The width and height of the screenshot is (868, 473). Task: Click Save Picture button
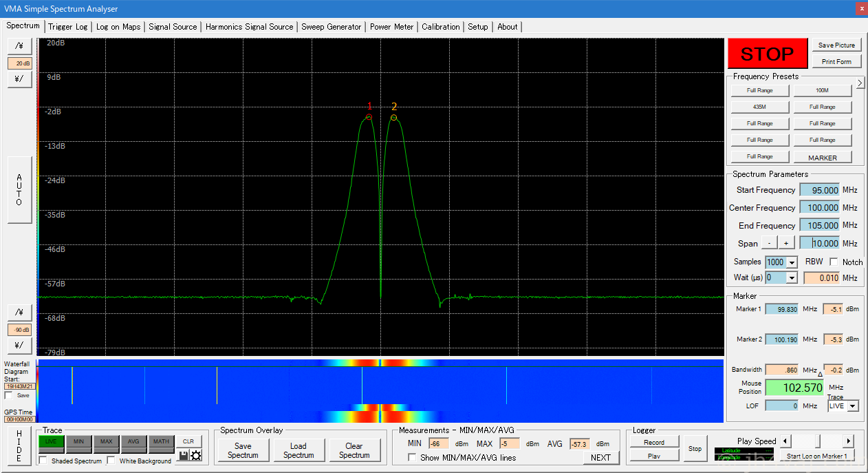[x=836, y=45]
